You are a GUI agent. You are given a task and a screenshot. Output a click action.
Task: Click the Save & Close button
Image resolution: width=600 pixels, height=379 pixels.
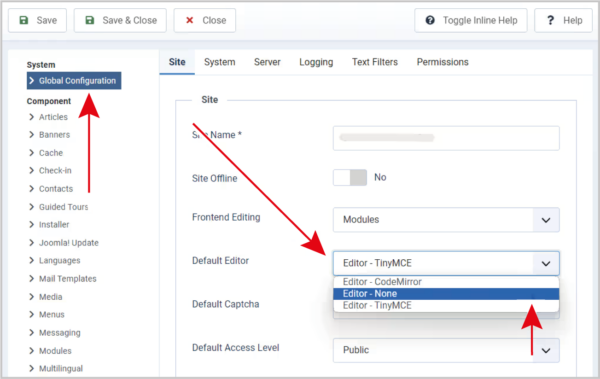tap(120, 20)
